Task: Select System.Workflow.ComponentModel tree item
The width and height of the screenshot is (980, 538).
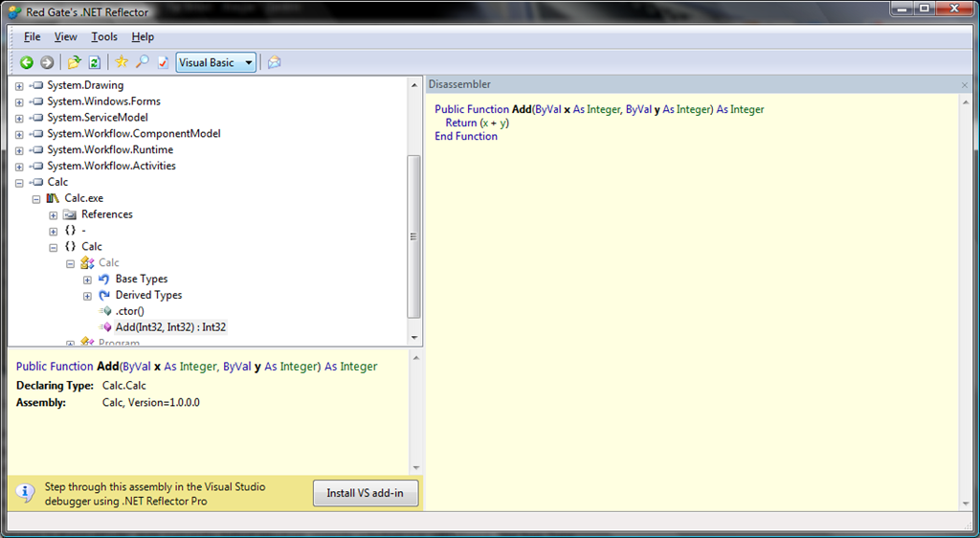Action: point(134,134)
